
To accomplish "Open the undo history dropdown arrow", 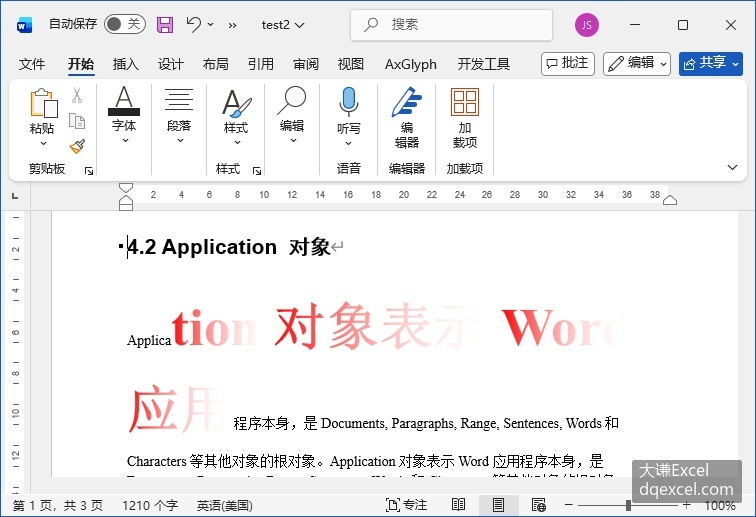I will coord(211,24).
